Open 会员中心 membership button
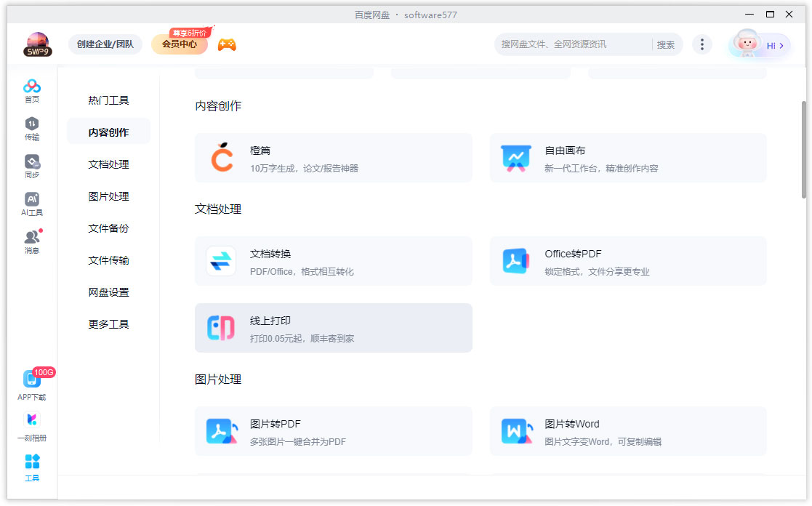The height and width of the screenshot is (506, 812). pyautogui.click(x=179, y=44)
